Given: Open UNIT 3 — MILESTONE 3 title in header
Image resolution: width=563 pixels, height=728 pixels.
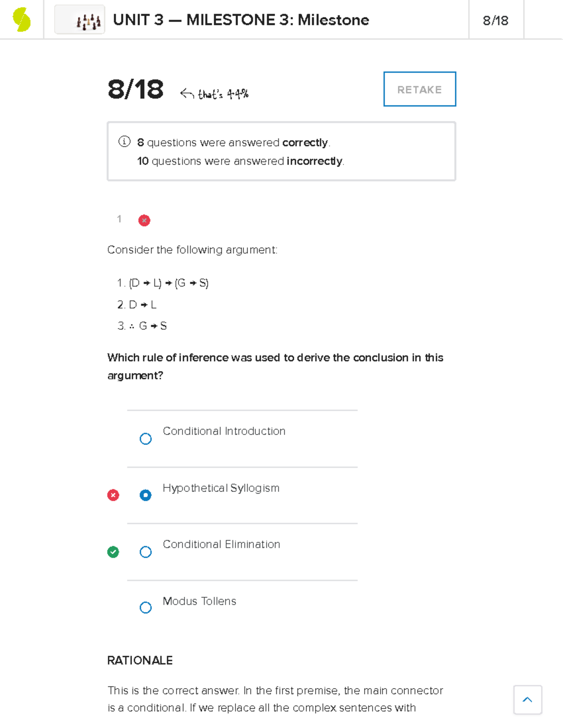Looking at the screenshot, I should pyautogui.click(x=241, y=20).
